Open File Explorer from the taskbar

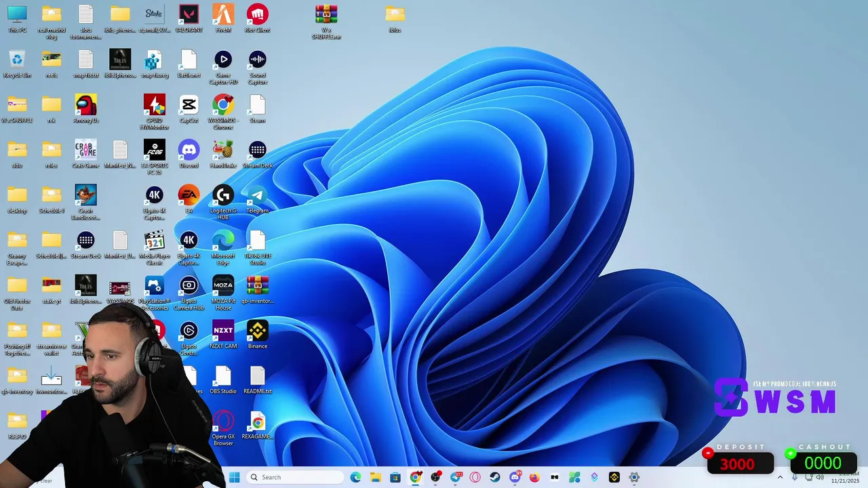[375, 477]
